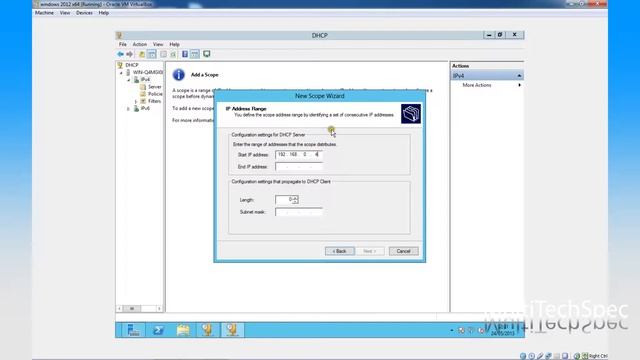
Task: Click the Right Ctrl host key indicator
Action: (598, 356)
